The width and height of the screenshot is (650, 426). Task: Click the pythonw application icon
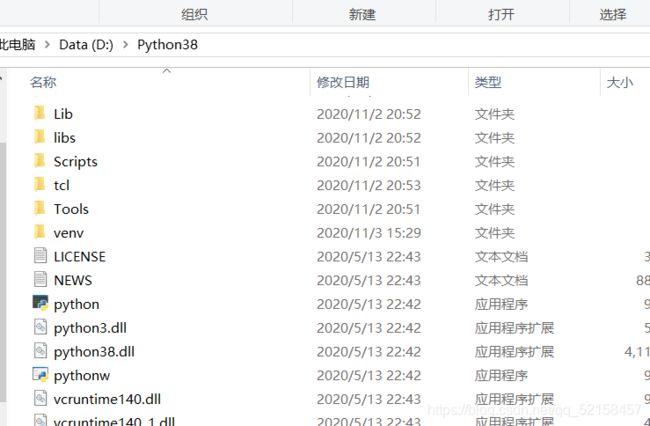click(40, 375)
